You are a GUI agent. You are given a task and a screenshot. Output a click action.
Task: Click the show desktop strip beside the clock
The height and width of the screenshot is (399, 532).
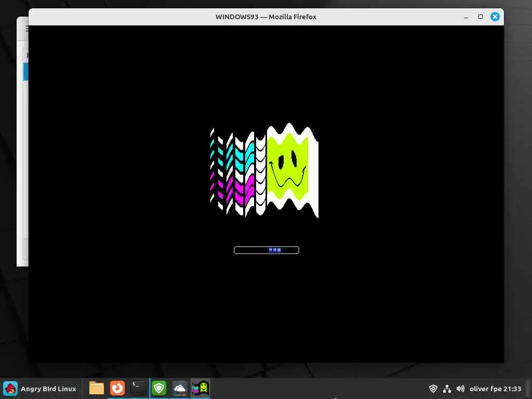click(x=529, y=389)
